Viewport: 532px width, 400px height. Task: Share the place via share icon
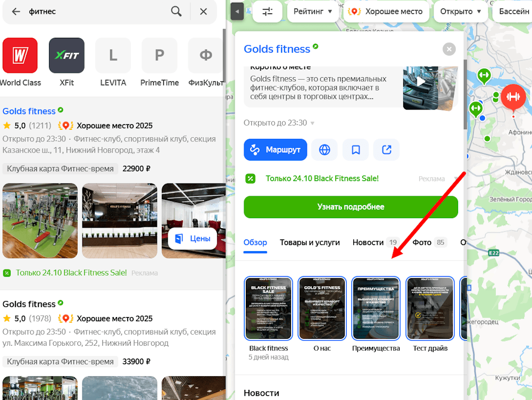[x=386, y=149]
